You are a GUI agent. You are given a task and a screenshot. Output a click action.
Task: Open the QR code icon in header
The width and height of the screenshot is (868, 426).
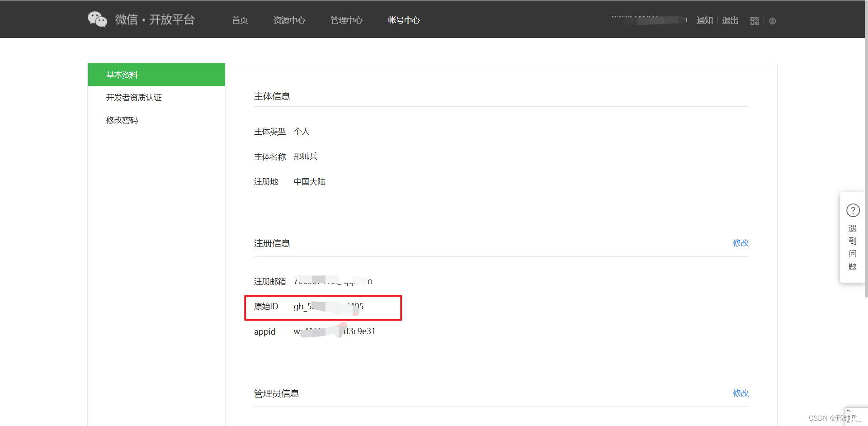tap(755, 21)
